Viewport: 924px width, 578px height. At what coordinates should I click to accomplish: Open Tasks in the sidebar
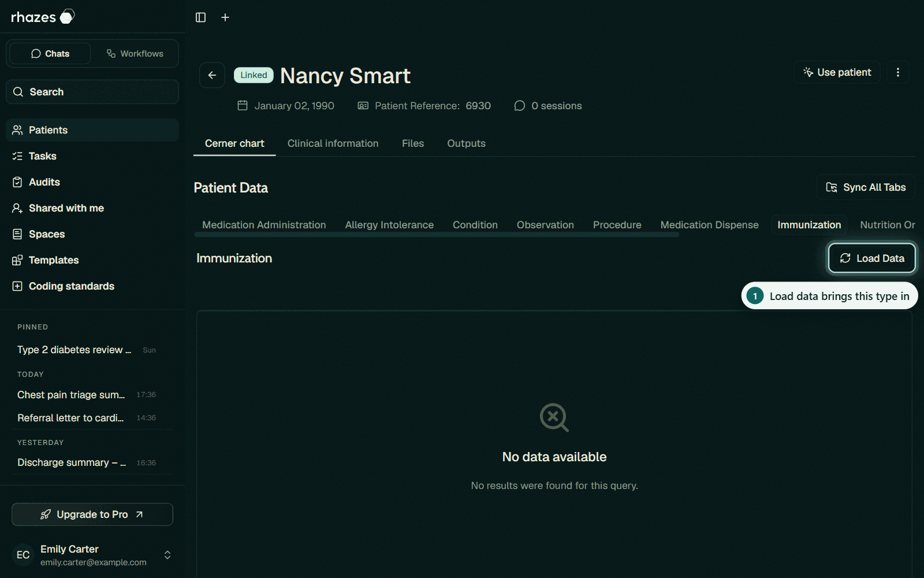(92, 156)
